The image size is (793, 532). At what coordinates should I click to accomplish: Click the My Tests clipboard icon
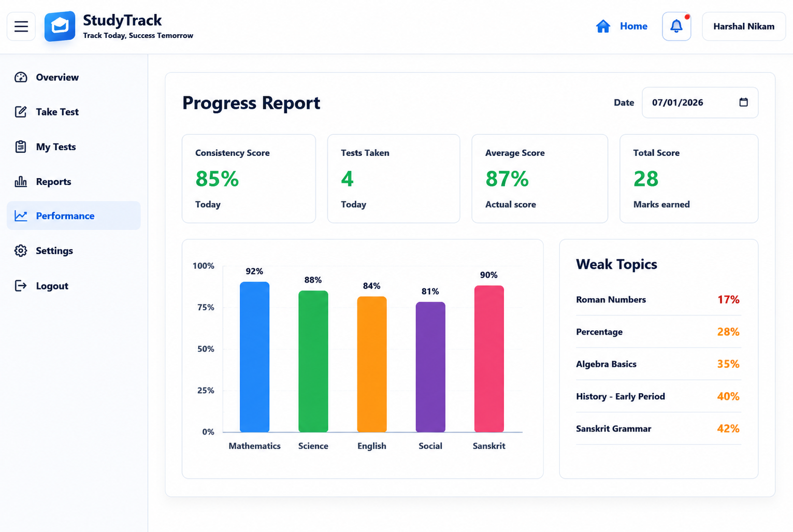point(21,147)
